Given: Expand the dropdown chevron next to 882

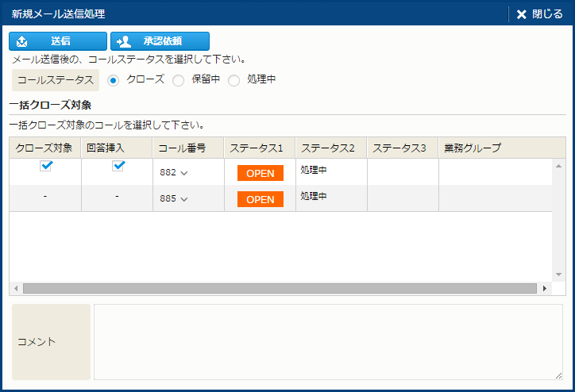Looking at the screenshot, I should (184, 174).
